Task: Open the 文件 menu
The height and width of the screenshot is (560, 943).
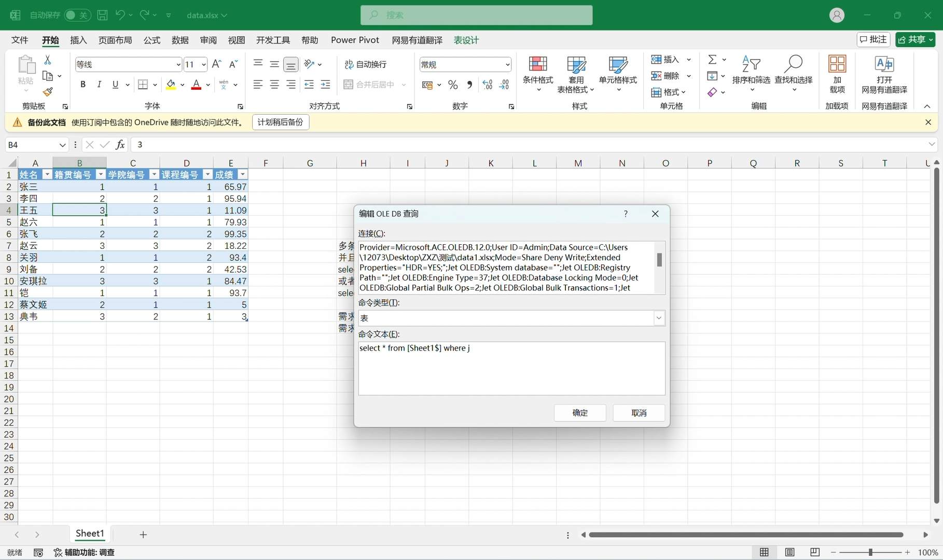Action: pyautogui.click(x=20, y=40)
